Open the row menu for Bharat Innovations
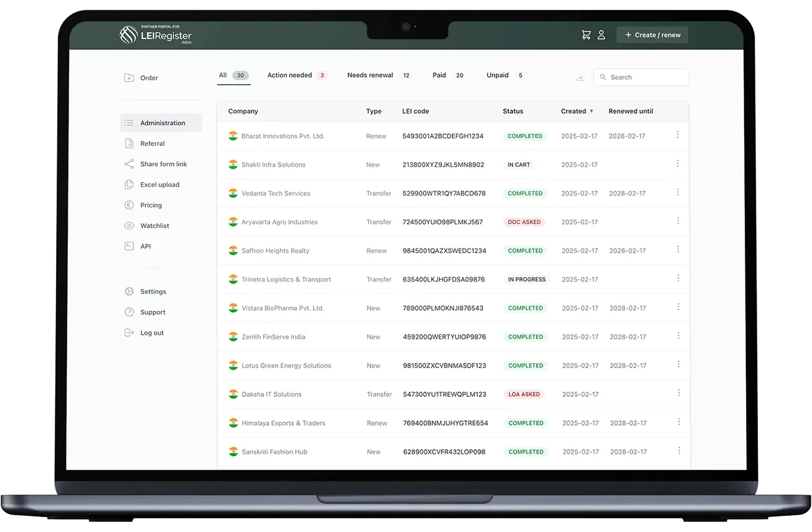Image resolution: width=812 pixels, height=532 pixels. 677,135
